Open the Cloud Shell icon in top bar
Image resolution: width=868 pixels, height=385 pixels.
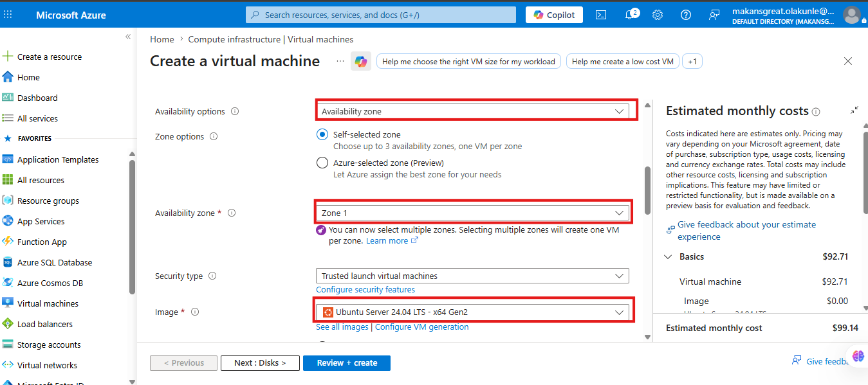pos(601,15)
